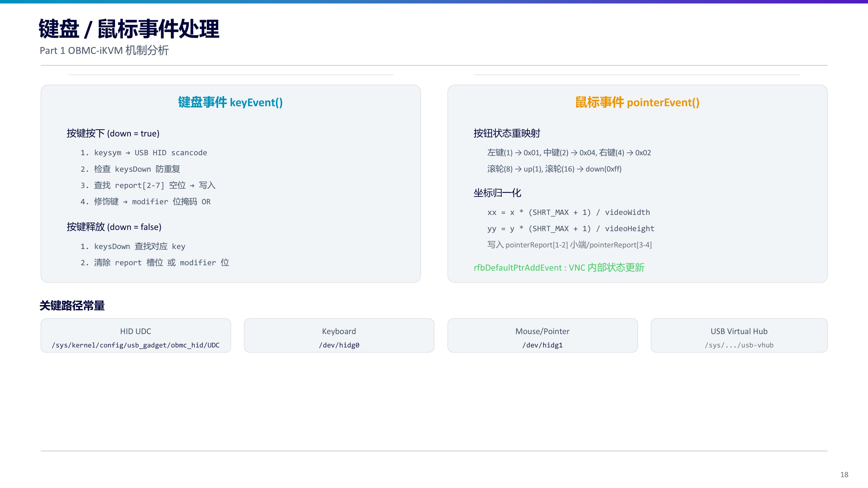
Task: Click the xx = x * (SHRT_MAX + 1) formula
Action: [x=569, y=213]
